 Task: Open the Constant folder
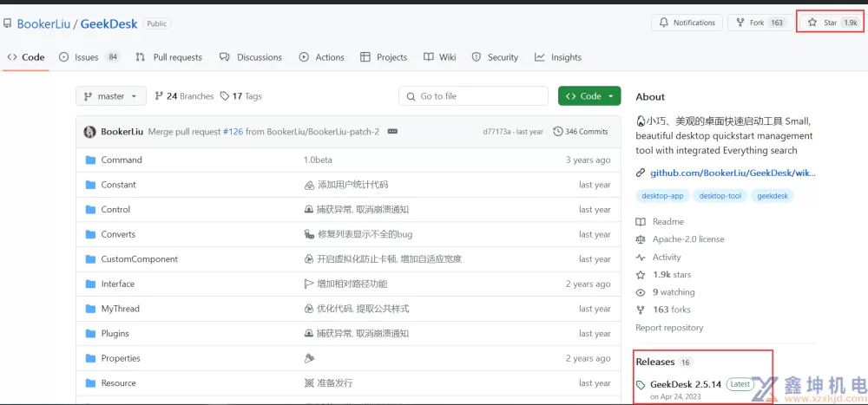pyautogui.click(x=118, y=185)
